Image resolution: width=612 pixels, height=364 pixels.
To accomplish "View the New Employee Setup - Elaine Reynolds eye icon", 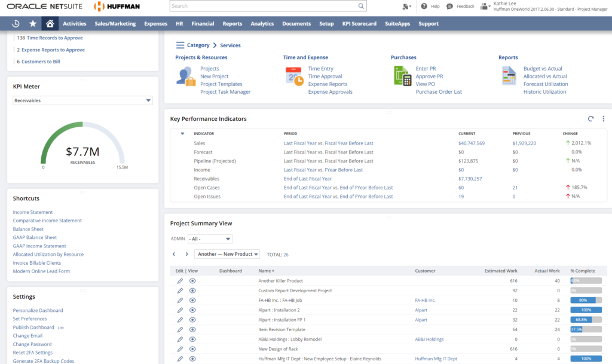I will click(192, 359).
